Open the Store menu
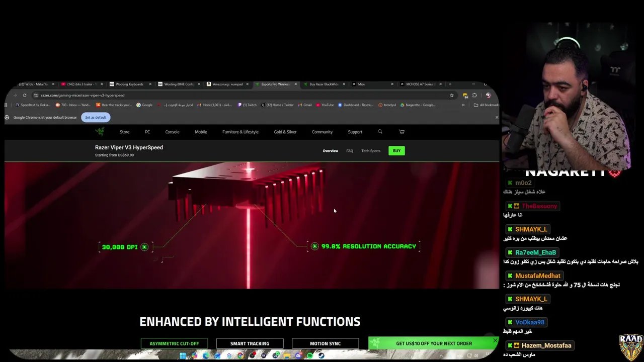 coord(124,132)
